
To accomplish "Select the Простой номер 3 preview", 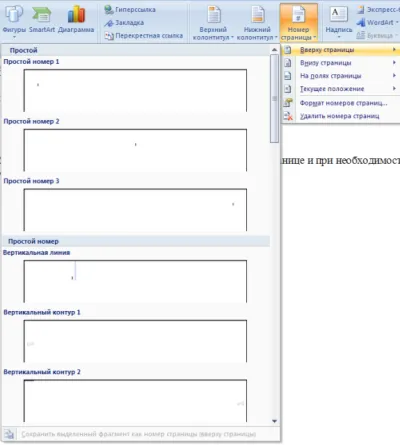I will [135, 210].
